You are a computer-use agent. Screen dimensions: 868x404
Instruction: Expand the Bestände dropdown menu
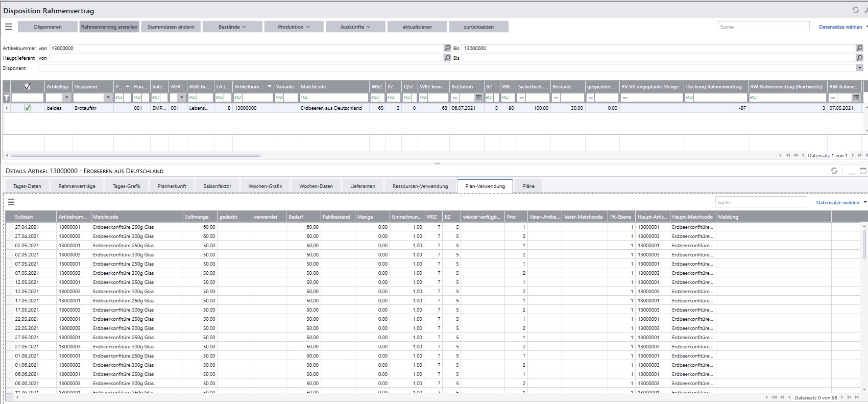click(232, 27)
